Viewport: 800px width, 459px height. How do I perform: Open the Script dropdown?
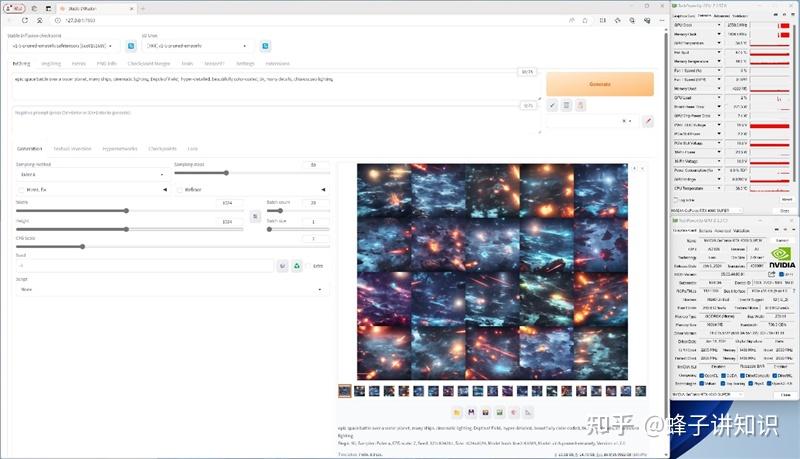tap(172, 290)
